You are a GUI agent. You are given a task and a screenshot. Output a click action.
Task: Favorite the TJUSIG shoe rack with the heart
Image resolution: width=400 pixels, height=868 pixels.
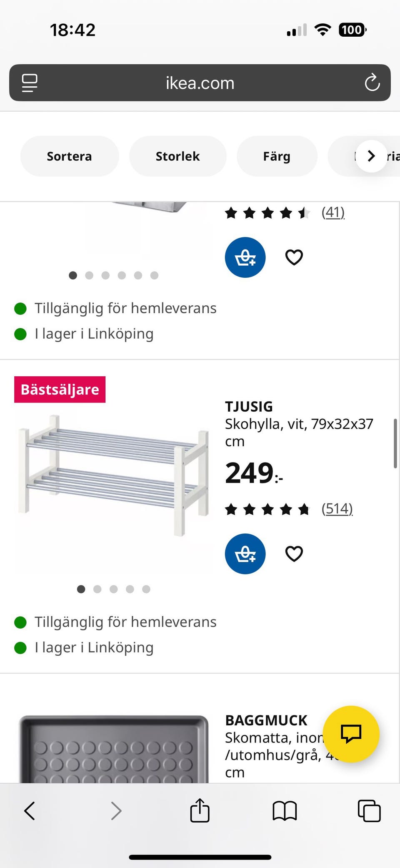[x=294, y=554]
